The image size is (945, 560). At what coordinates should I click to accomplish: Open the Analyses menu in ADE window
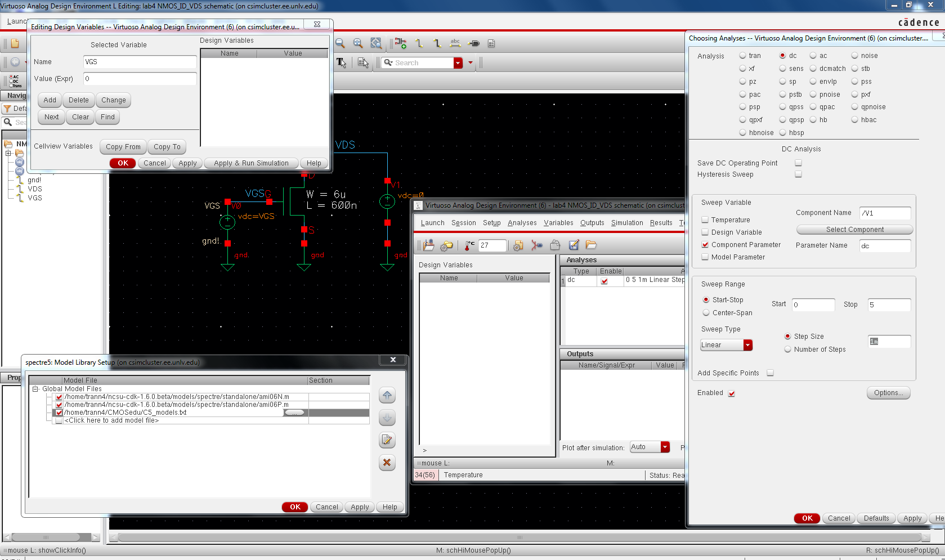point(522,223)
